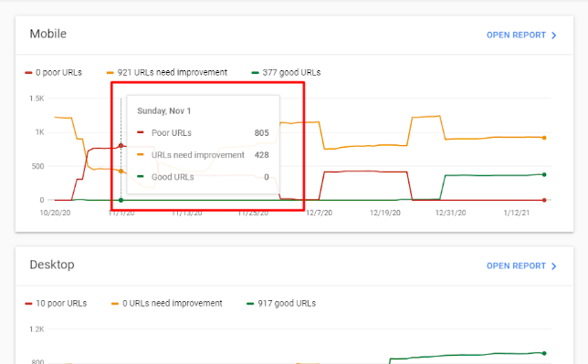This screenshot has height=364, width=588.
Task: Click the 1/12/21 axis date label
Action: (517, 213)
